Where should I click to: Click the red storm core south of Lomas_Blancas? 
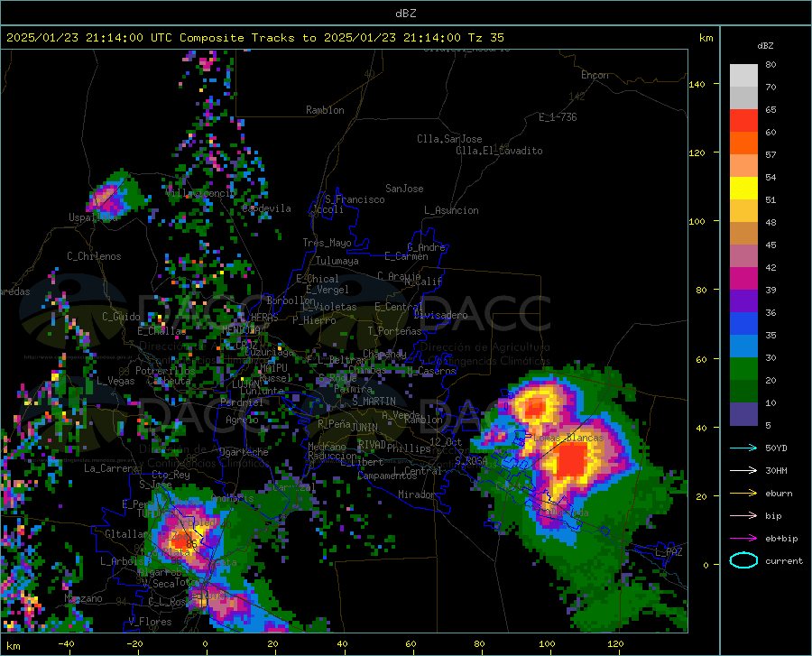(x=571, y=459)
